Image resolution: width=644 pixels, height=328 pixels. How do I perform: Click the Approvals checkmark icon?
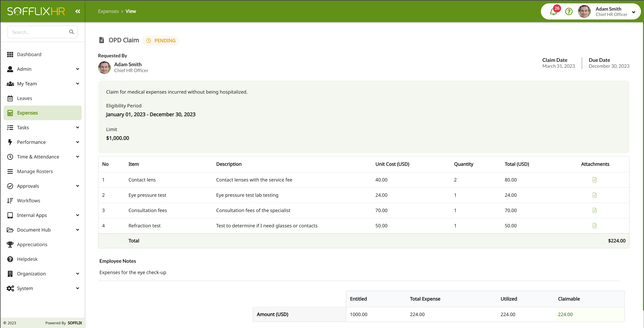click(10, 186)
